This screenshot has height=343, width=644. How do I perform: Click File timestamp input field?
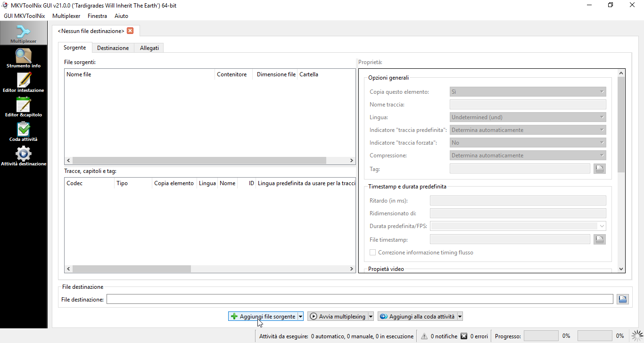click(x=510, y=239)
